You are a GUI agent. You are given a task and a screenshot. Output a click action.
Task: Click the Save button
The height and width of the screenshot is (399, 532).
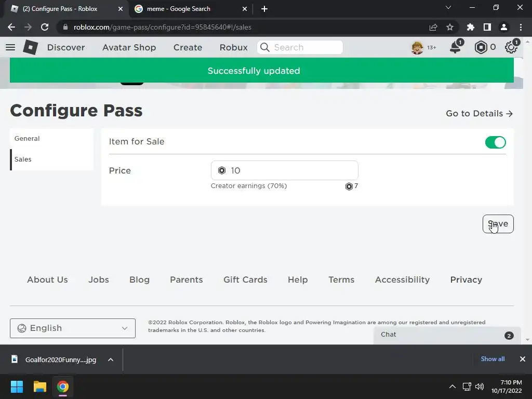[x=498, y=224]
